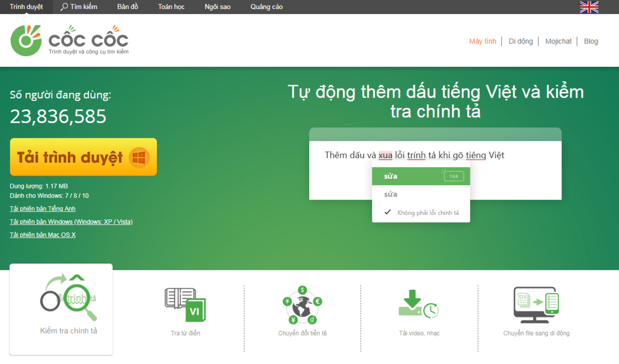Click the underlined misspelled word "xua"
This screenshot has height=364, width=619.
385,155
